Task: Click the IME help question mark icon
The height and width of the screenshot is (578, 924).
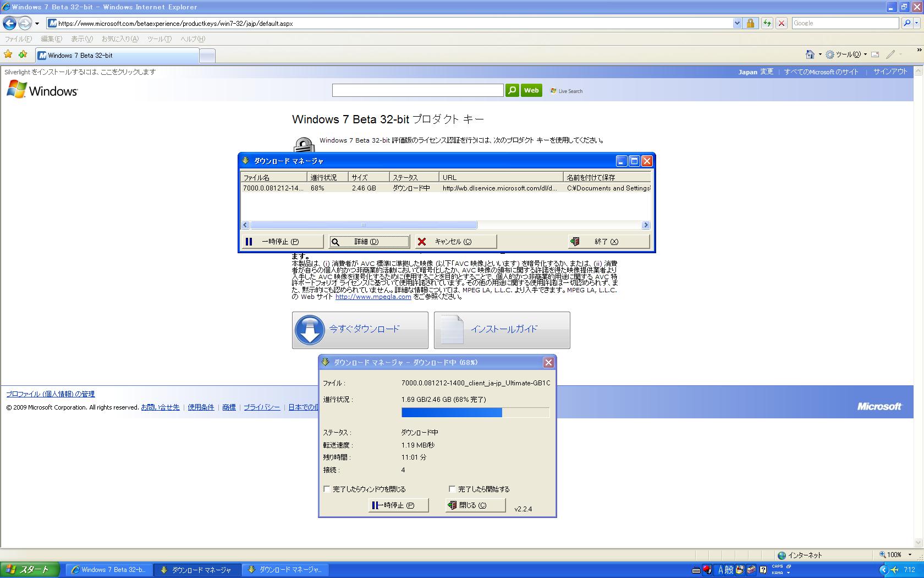Action: 763,570
